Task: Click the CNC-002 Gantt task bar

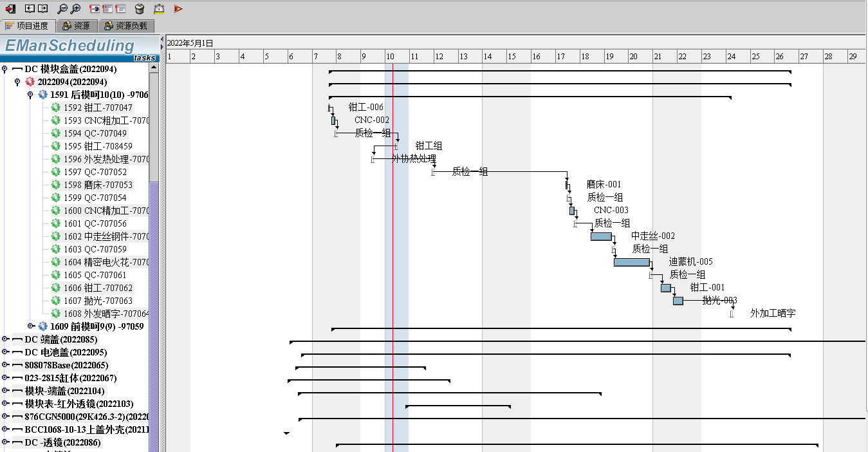Action: point(333,120)
